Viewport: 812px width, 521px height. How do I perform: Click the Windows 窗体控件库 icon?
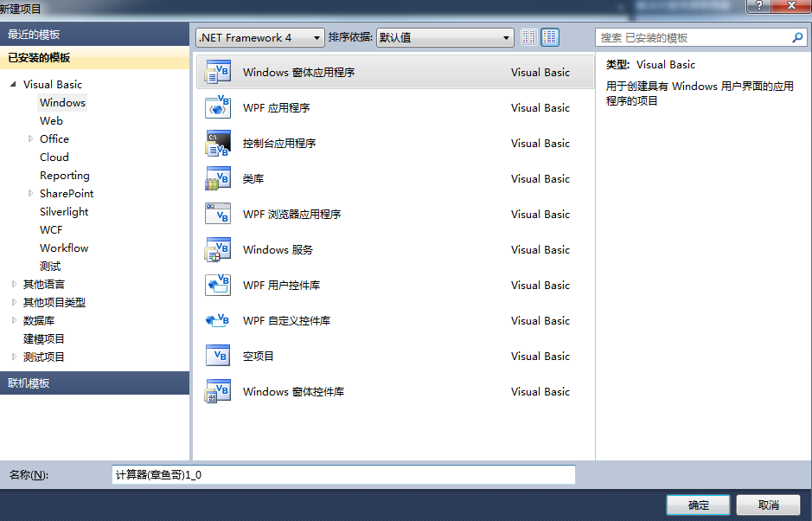(x=218, y=391)
